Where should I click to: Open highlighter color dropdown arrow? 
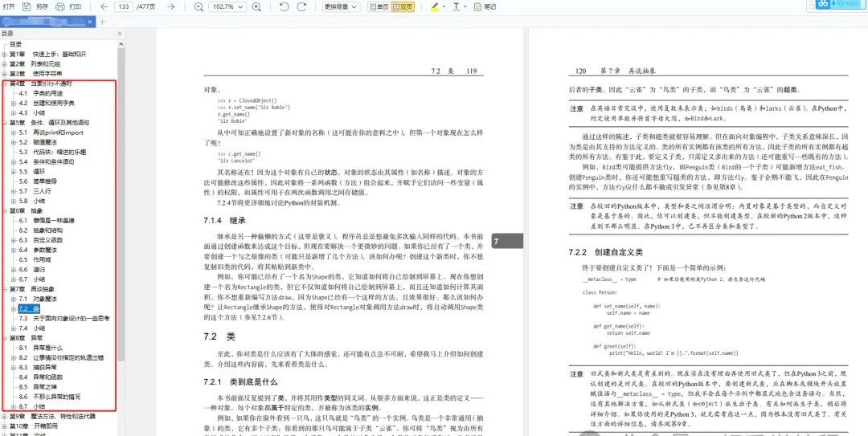coord(444,6)
